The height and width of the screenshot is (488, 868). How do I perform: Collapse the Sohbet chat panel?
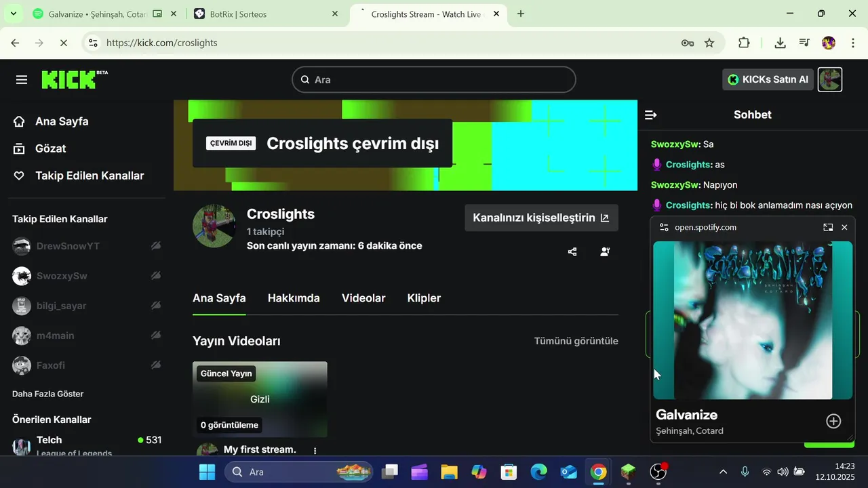point(650,115)
